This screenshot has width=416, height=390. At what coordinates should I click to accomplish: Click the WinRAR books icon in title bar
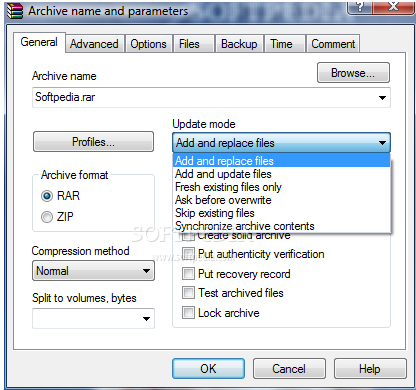click(x=15, y=11)
